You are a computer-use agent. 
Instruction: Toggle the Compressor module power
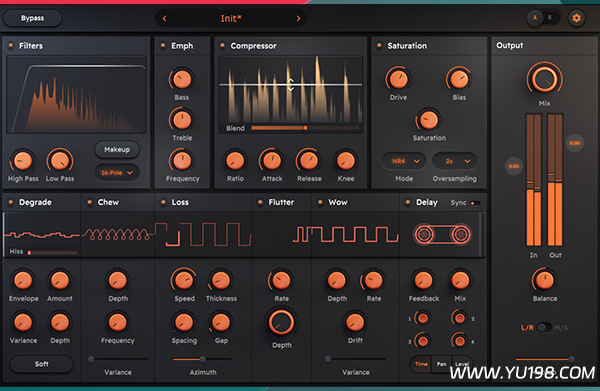222,45
